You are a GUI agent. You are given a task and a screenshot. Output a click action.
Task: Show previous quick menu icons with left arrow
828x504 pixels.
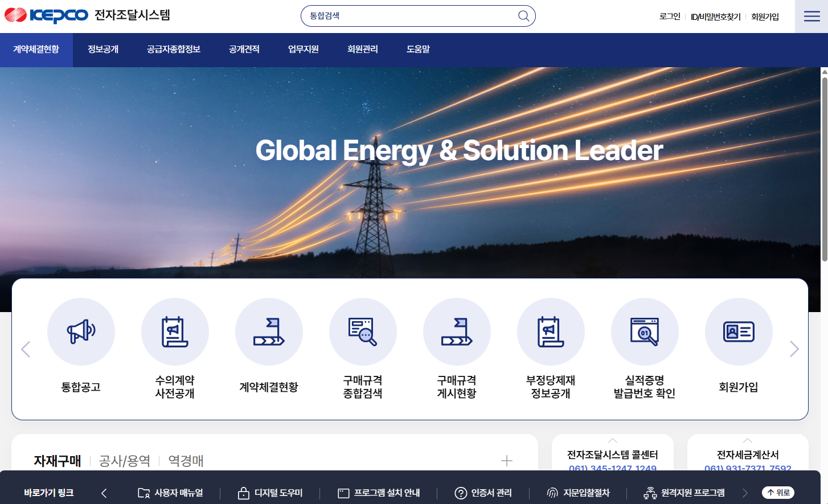click(26, 349)
